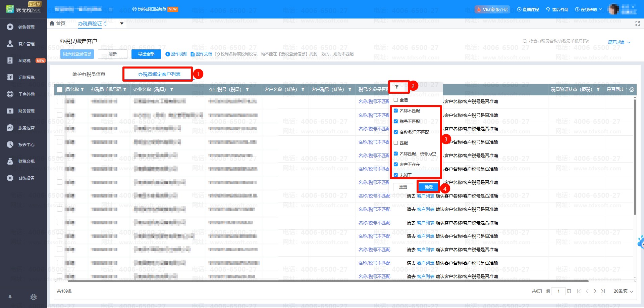Go to the 首页 tab
Screen dimensions: 644x308
pos(58,24)
